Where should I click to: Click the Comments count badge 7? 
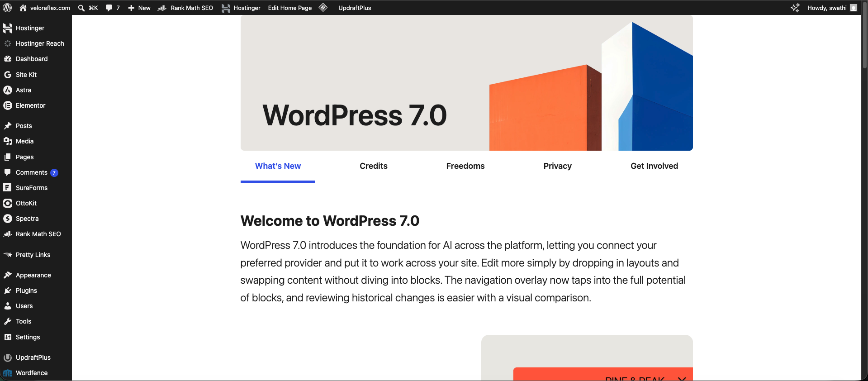[54, 173]
